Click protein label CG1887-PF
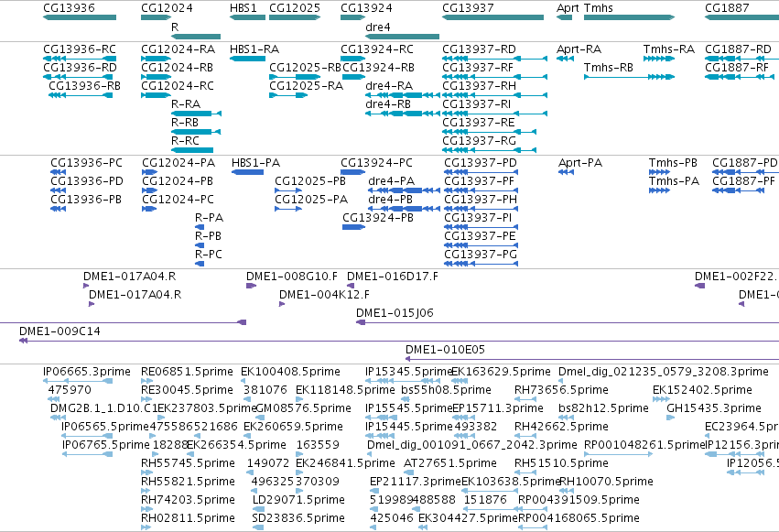 point(743,181)
